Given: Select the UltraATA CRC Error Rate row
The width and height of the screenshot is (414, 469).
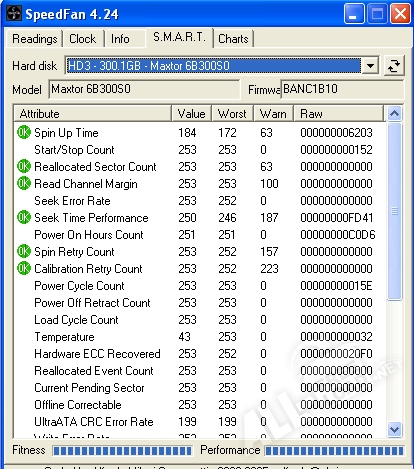Looking at the screenshot, I should 200,421.
